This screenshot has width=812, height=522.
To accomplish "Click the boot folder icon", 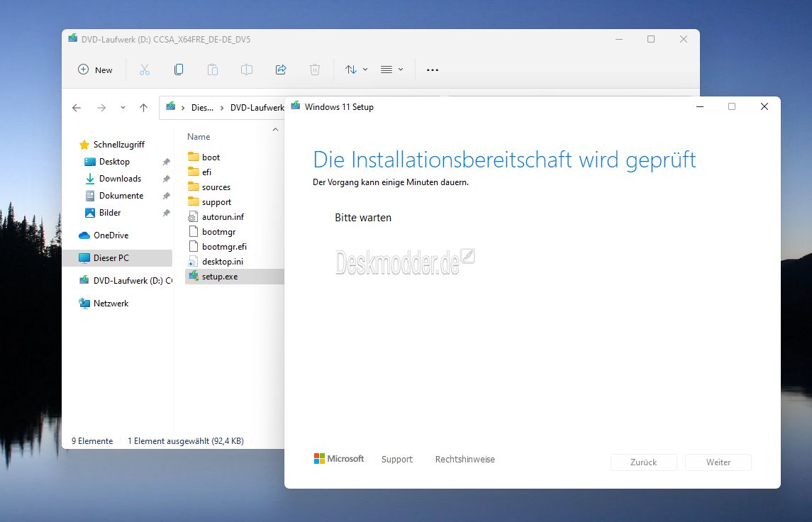I will [193, 157].
